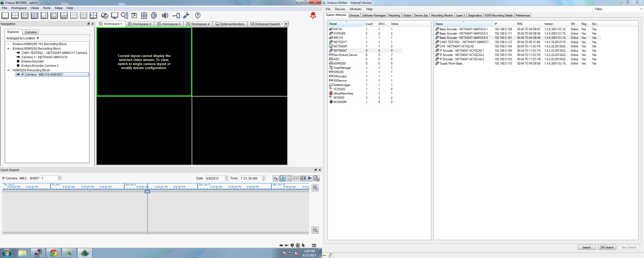Viewport: 644px width, 258px height.
Task: Open the Arranged by Location dropdown arrow
Action: click(x=38, y=38)
